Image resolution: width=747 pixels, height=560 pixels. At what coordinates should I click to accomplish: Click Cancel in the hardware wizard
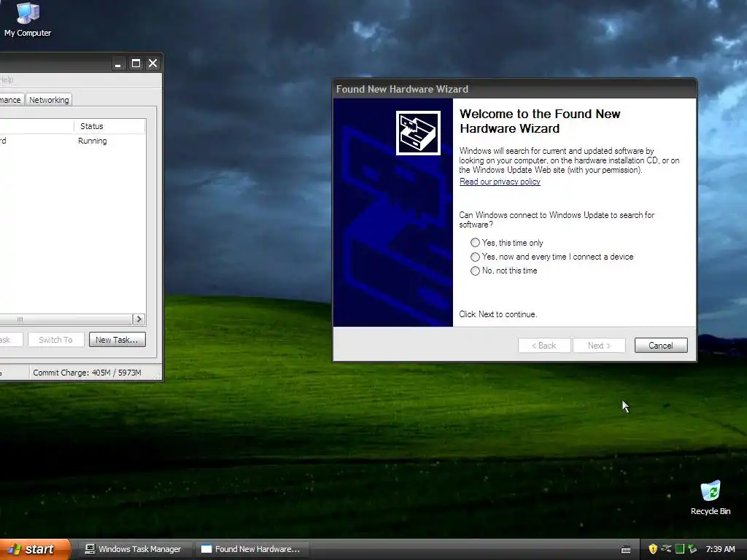[661, 345]
